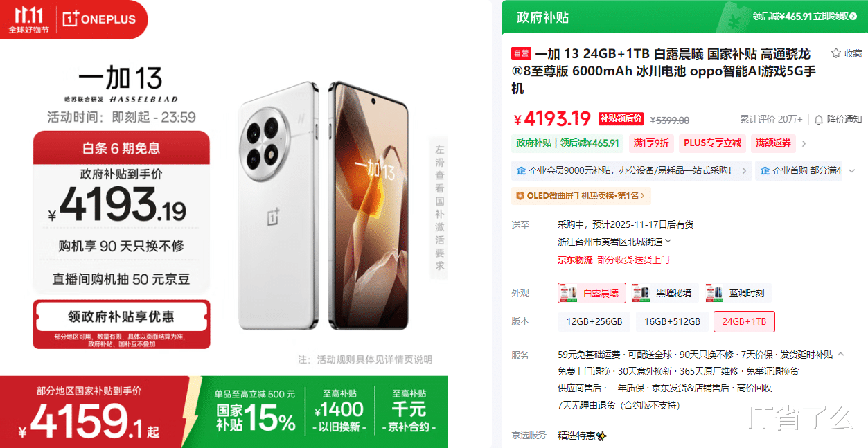Open the 满1享9折 promotion tag

(651, 143)
